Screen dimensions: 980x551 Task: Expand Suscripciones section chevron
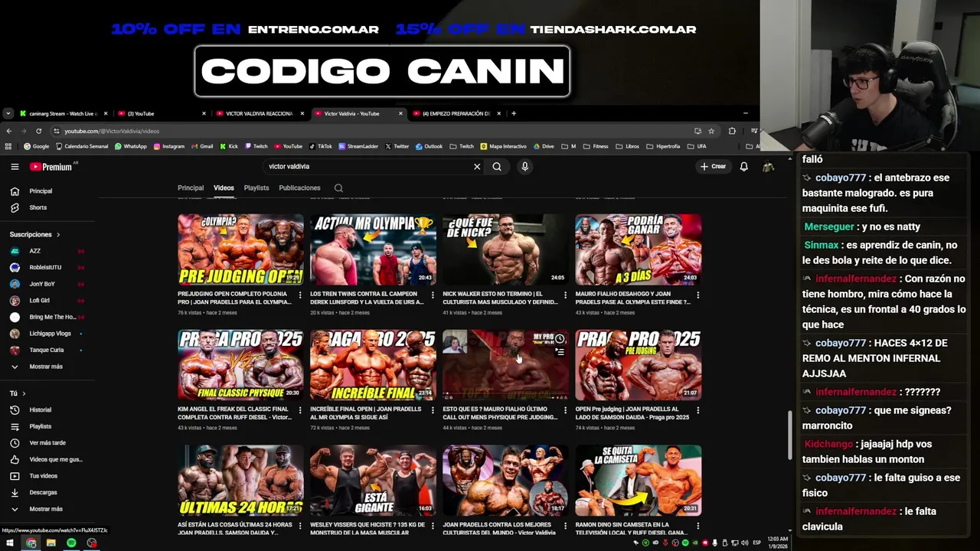57,234
